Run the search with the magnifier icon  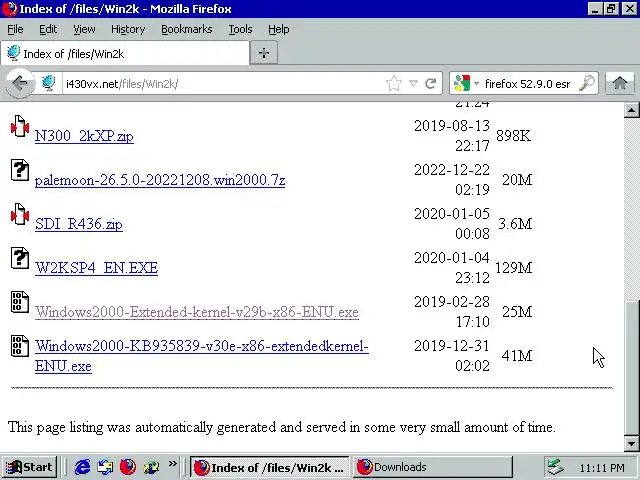point(587,83)
